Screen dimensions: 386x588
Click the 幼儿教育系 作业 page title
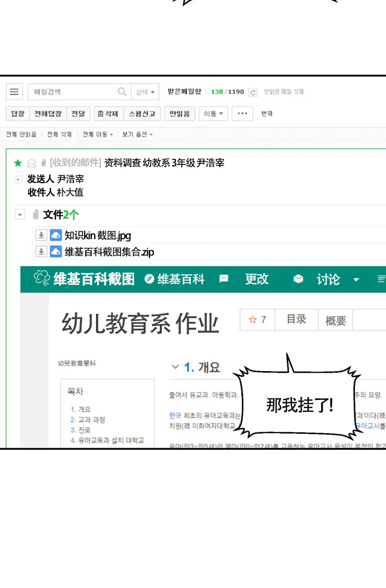(x=140, y=323)
